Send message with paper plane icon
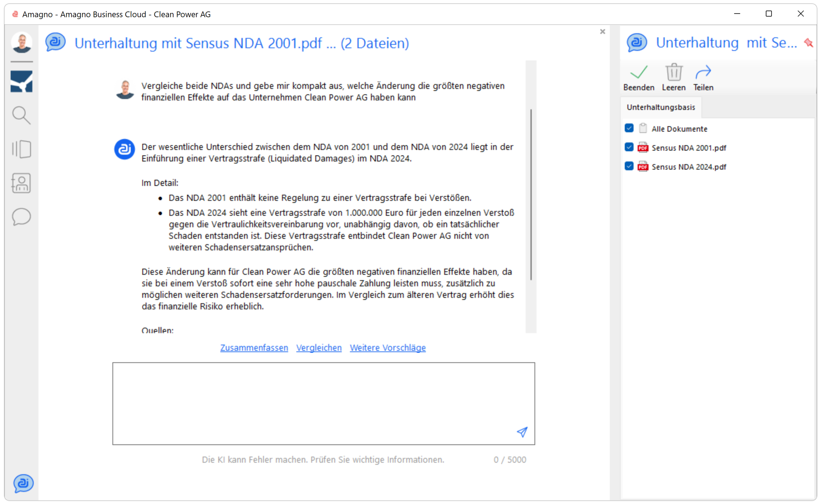This screenshot has height=504, width=821. [x=522, y=432]
